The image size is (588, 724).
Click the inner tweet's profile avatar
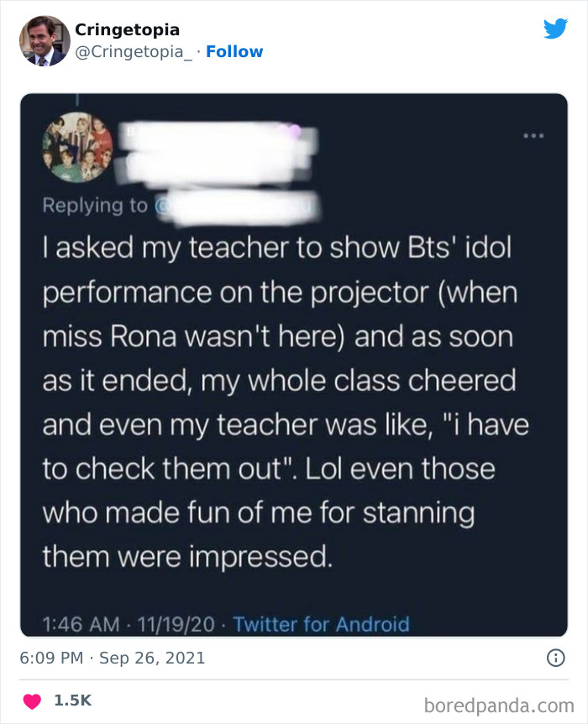76,153
